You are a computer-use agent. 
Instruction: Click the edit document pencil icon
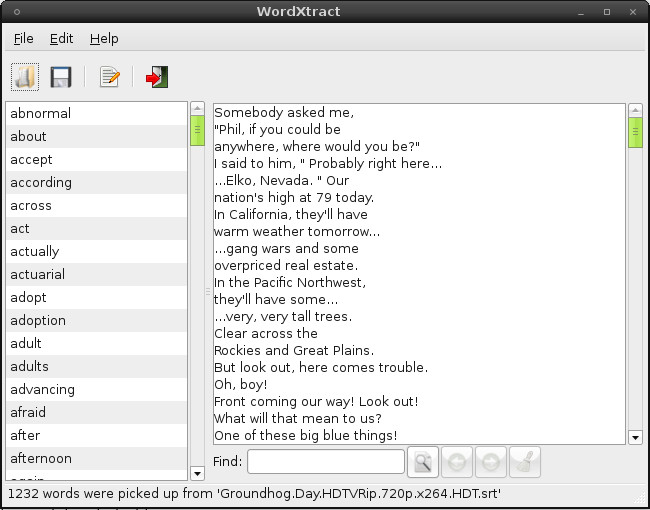109,77
